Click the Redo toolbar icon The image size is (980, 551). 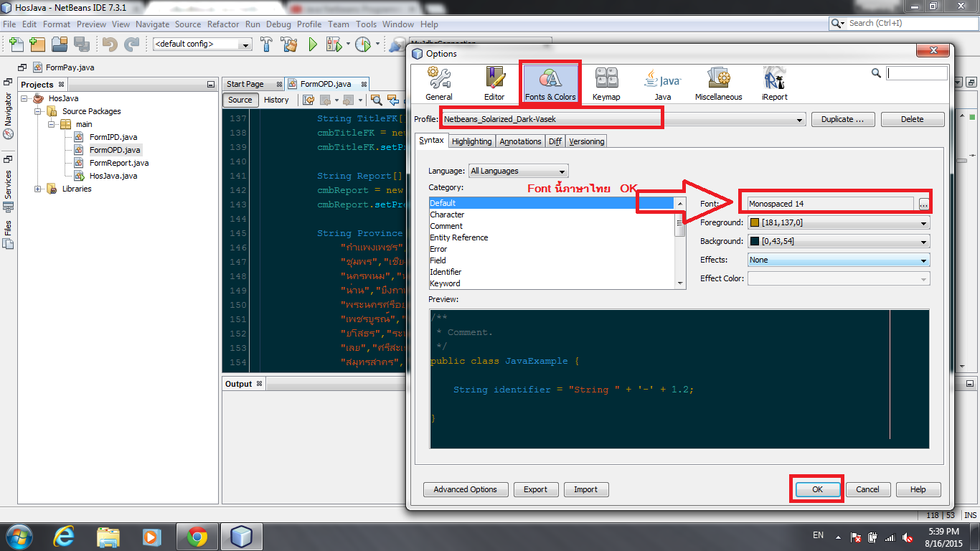131,44
